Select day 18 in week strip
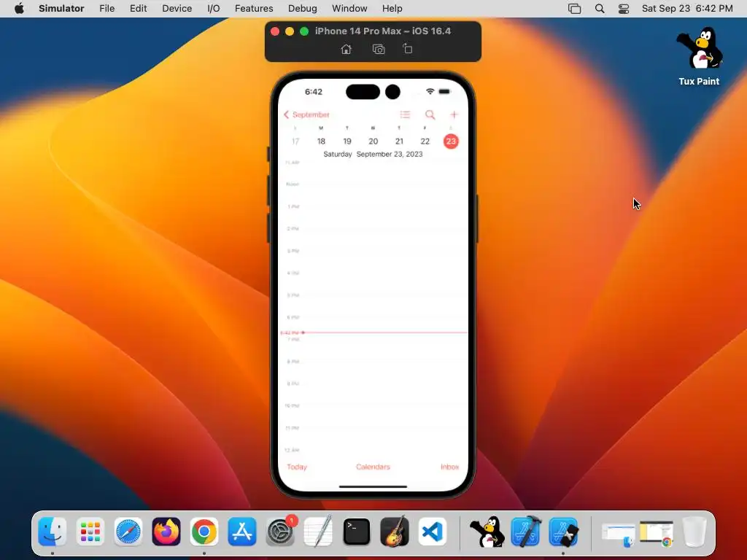Image resolution: width=747 pixels, height=560 pixels. (321, 141)
